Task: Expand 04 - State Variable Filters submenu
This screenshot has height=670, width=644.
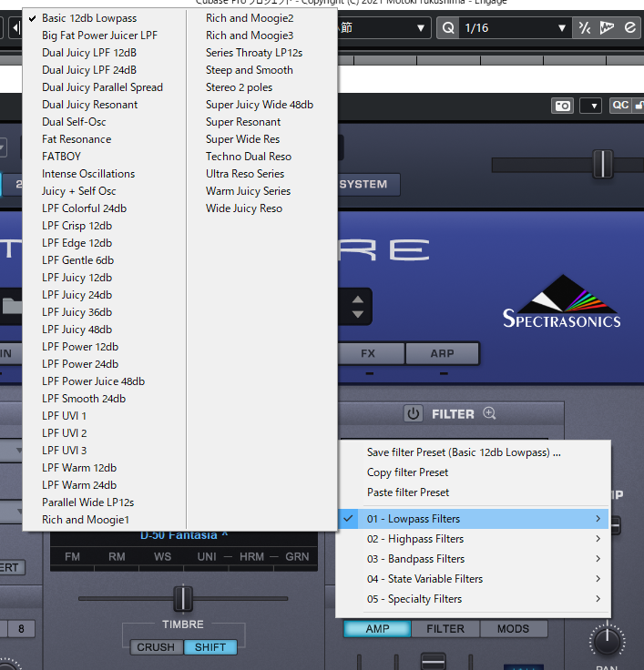Action: [474, 579]
